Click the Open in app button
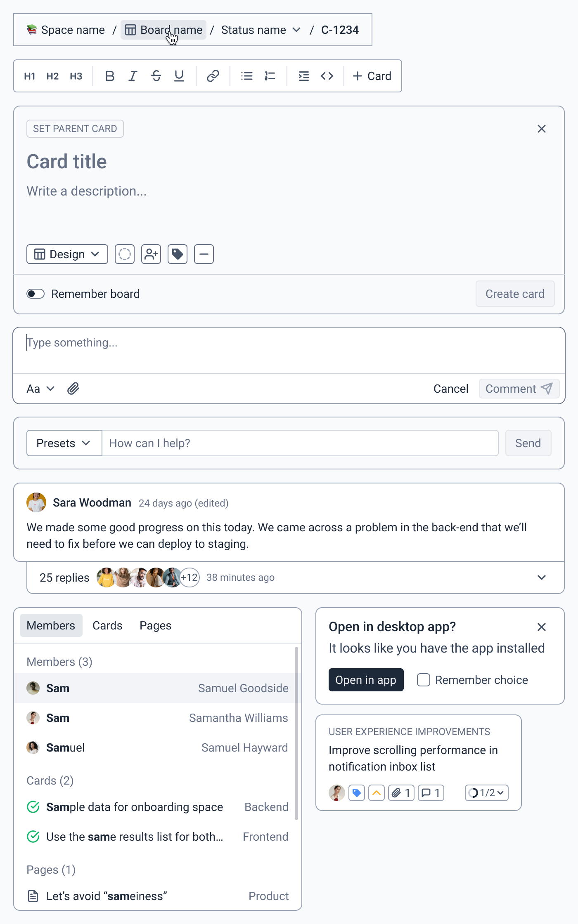 tap(366, 680)
